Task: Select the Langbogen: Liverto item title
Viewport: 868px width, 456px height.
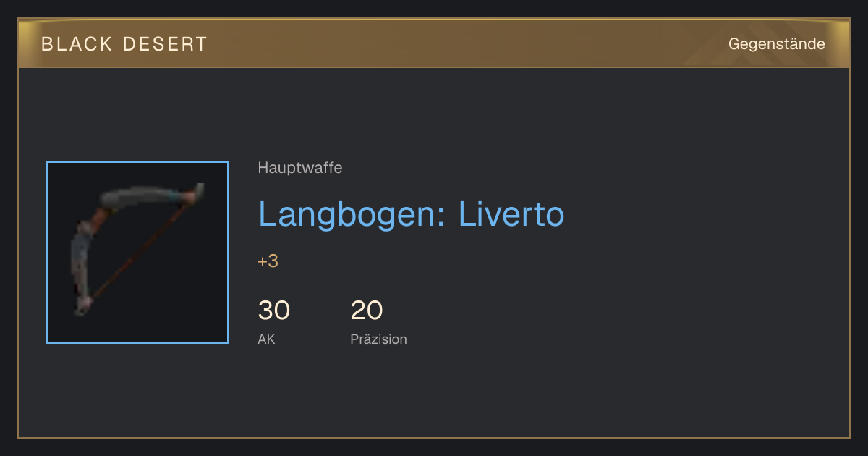Action: [411, 214]
